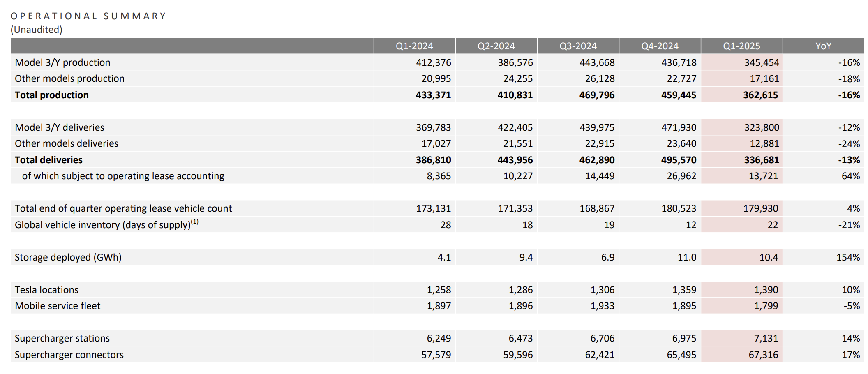The image size is (868, 374).
Task: Select the 323,800 deliveries value
Action: [x=761, y=127]
